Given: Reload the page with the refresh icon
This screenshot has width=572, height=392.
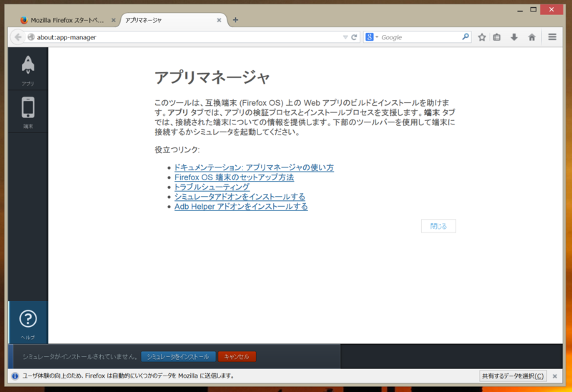Looking at the screenshot, I should tap(354, 37).
